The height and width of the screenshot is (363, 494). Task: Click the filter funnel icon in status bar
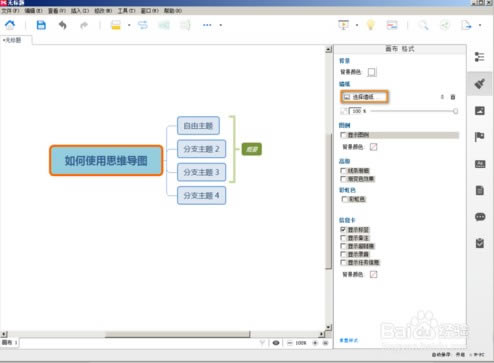pyautogui.click(x=262, y=343)
